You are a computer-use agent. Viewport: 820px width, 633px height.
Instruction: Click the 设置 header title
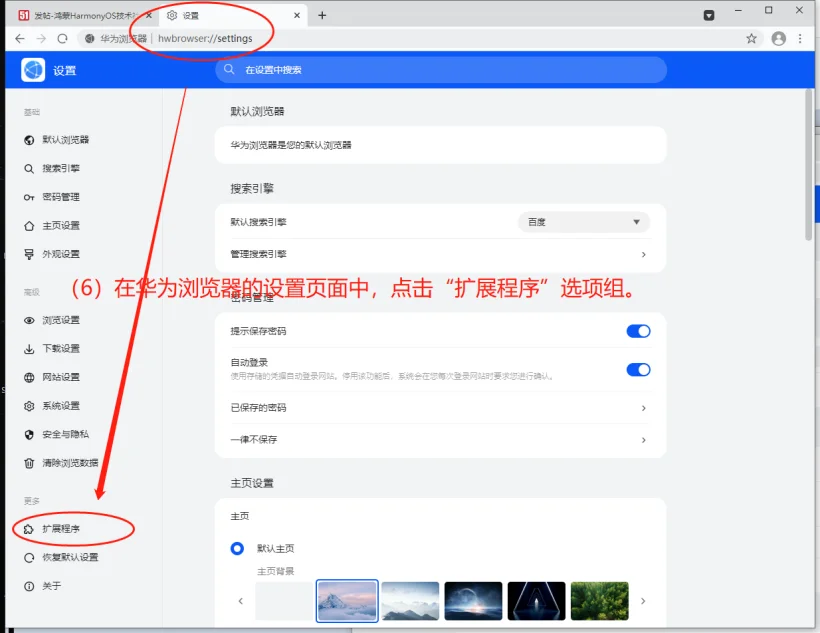click(65, 71)
